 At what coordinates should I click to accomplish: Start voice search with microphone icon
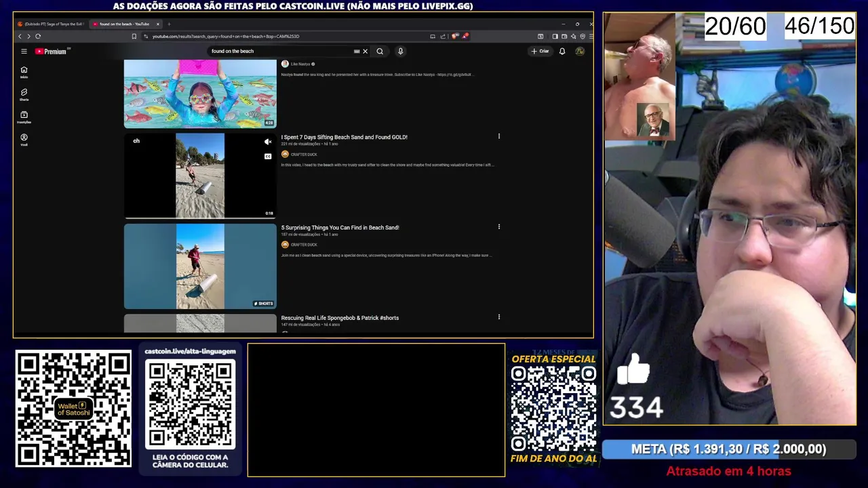click(x=400, y=51)
